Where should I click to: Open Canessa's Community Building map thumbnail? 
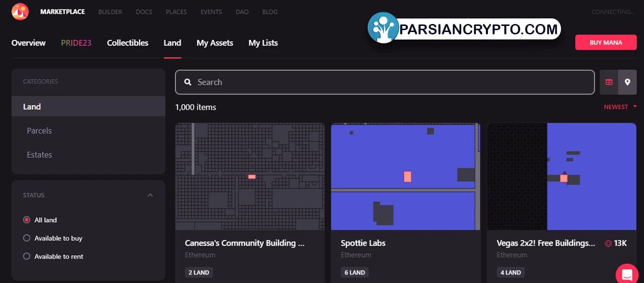[x=250, y=177]
